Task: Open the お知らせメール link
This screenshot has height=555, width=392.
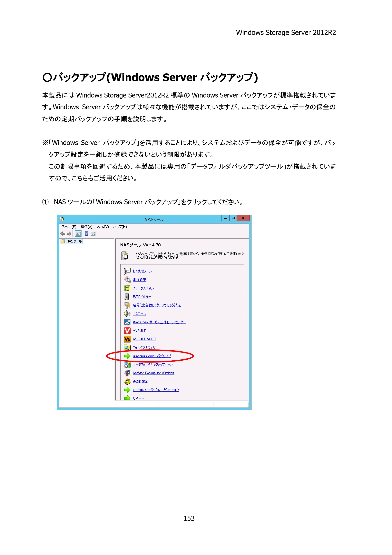Action: 142,271
